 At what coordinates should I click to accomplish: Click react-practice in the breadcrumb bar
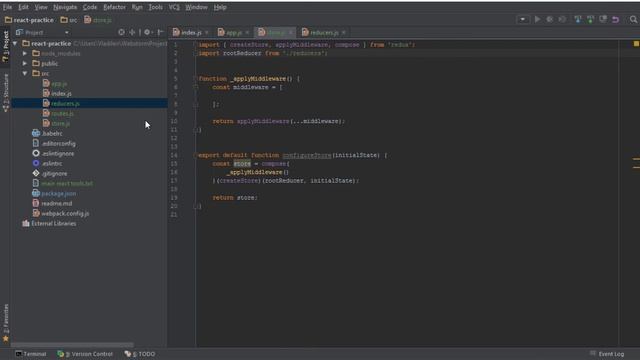point(29,20)
